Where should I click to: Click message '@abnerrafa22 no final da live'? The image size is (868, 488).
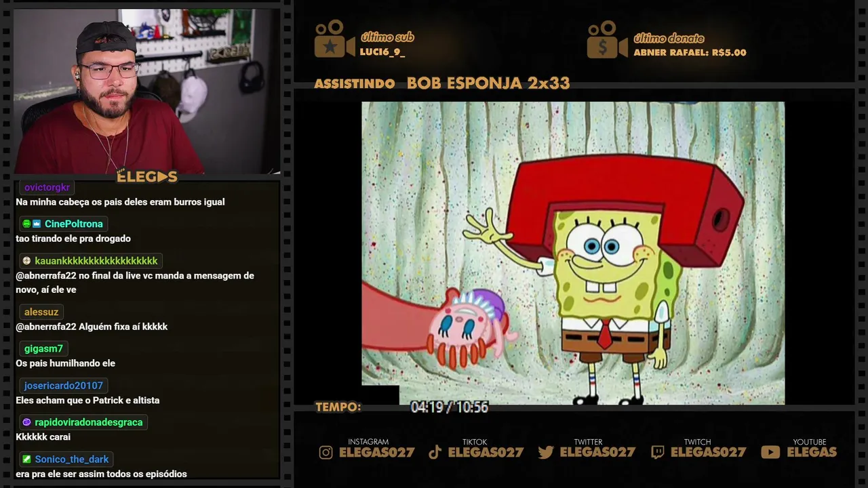coord(135,283)
